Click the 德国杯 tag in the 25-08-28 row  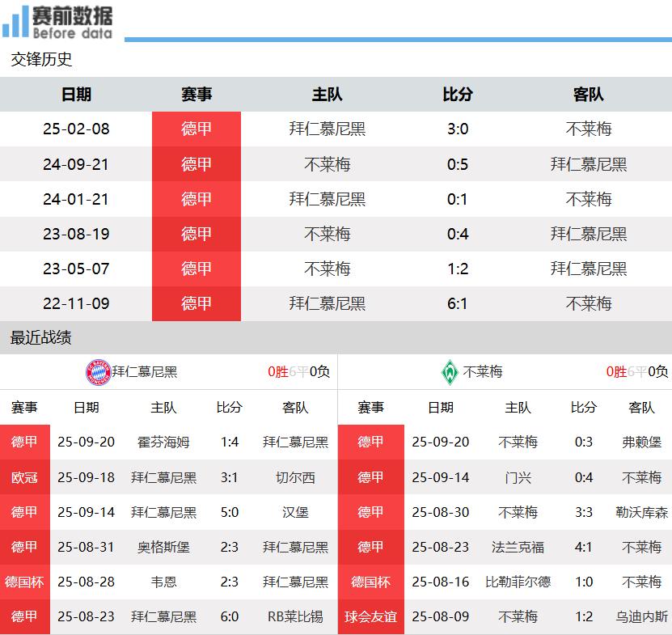pos(24,582)
